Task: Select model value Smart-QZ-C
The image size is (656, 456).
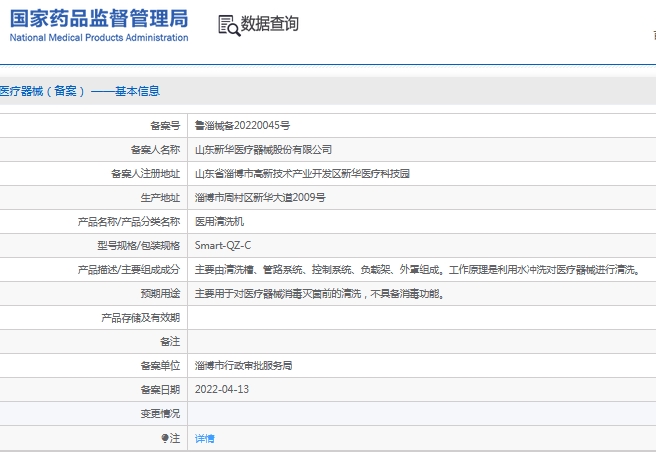Action: pos(223,246)
